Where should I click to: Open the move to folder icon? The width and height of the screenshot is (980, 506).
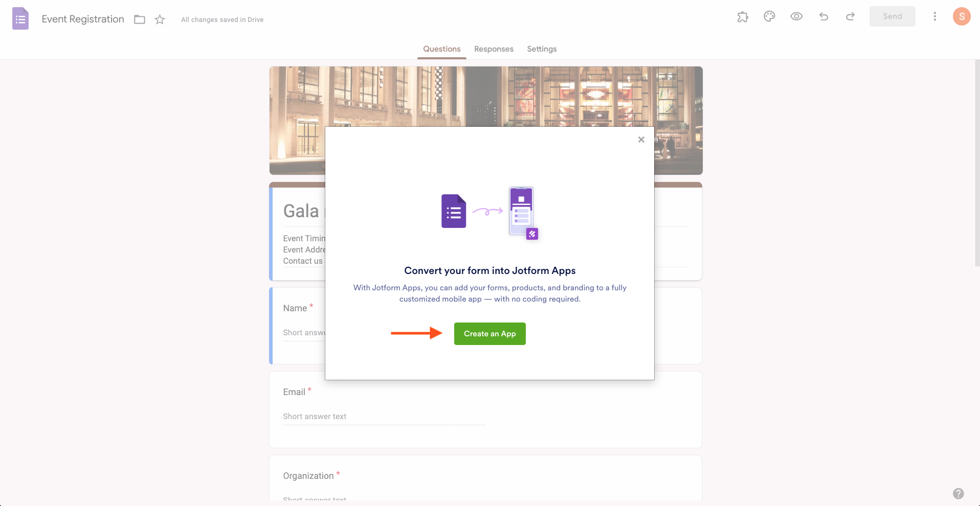coord(140,19)
